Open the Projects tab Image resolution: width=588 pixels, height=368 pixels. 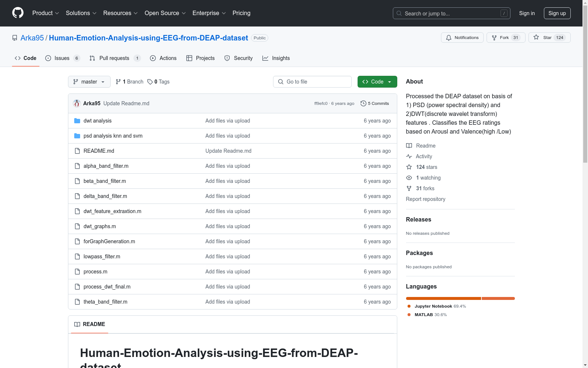tap(200, 58)
